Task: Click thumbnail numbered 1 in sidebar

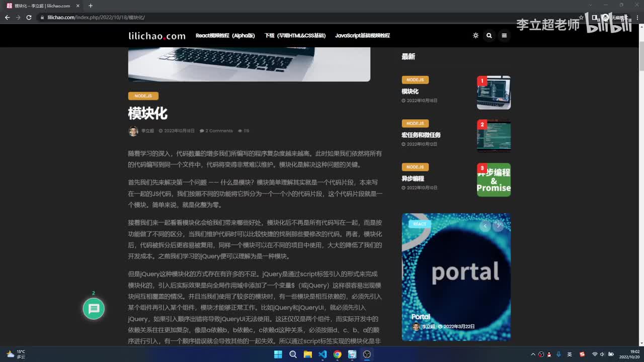Action: pyautogui.click(x=494, y=93)
